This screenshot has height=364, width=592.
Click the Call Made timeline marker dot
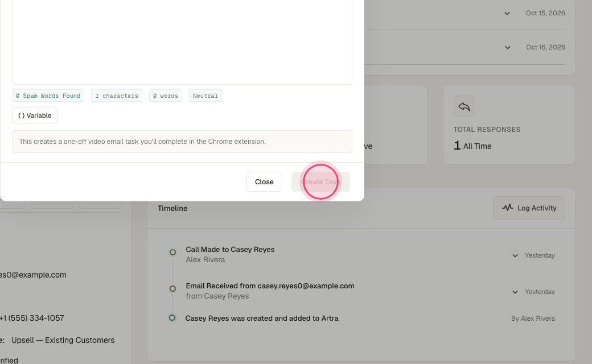(x=172, y=253)
